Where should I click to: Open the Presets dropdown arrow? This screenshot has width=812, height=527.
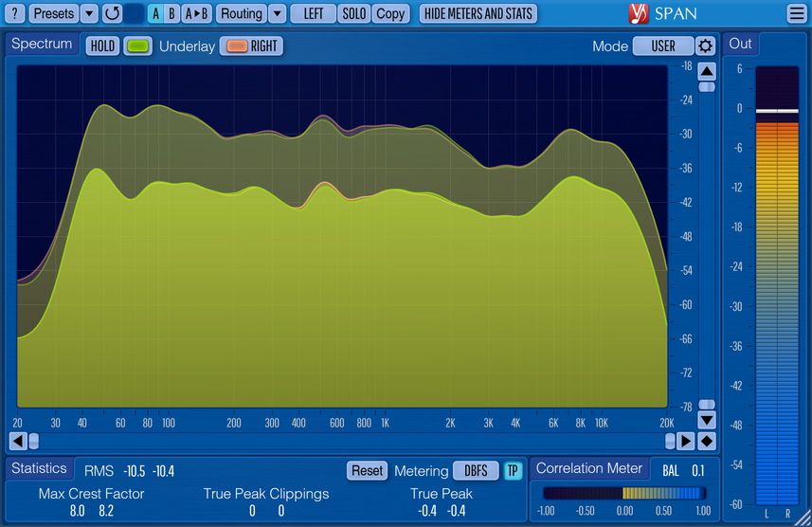point(88,13)
